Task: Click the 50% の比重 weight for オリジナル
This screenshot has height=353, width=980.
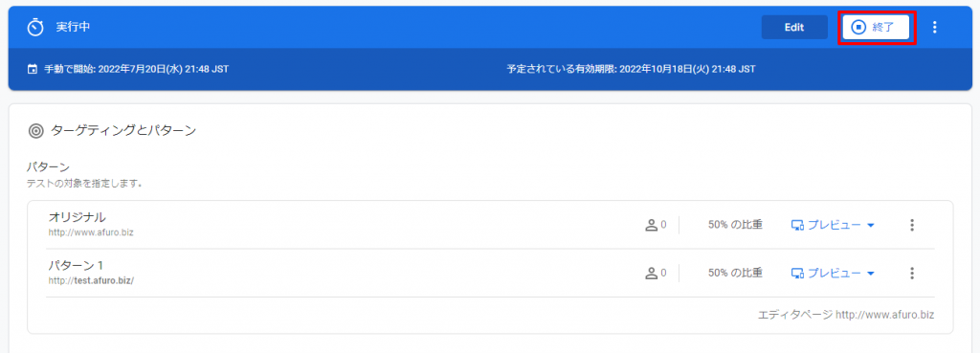Action: [735, 224]
